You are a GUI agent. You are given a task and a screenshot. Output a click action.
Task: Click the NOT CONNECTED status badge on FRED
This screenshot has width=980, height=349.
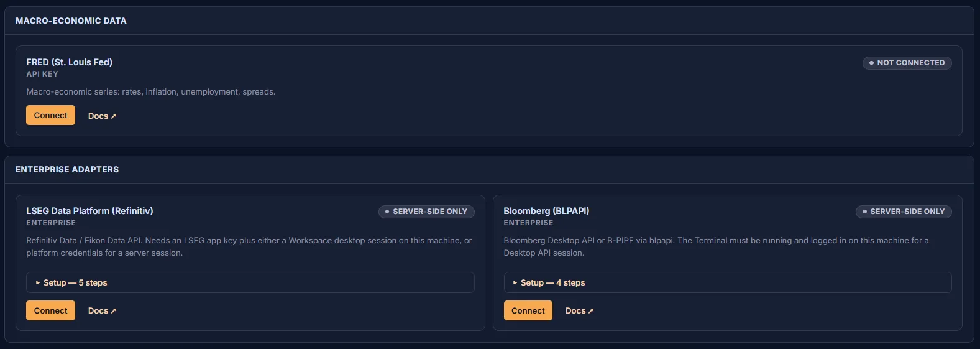tap(907, 63)
